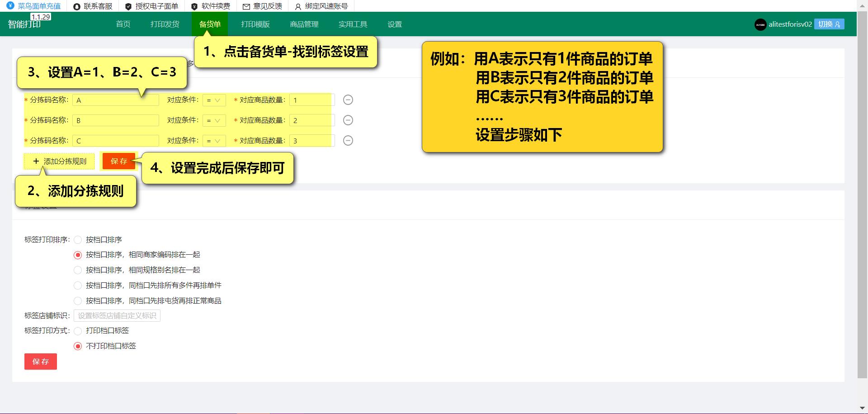Open the 意见反馈 feedback envelope icon

246,6
